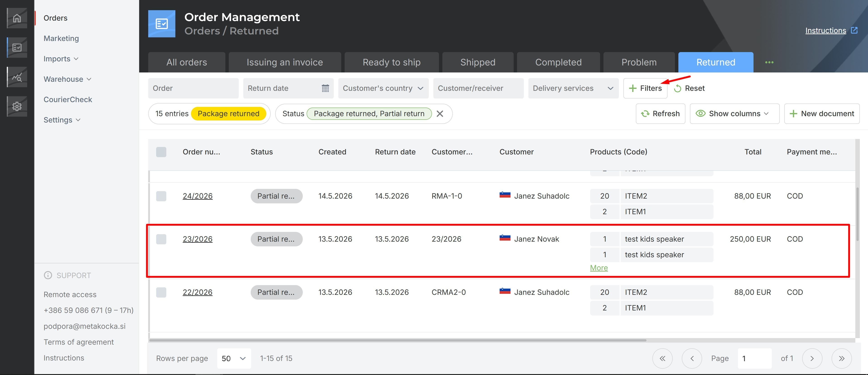Open the home icon in left rail
Viewport: 868px width, 375px height.
(x=17, y=18)
